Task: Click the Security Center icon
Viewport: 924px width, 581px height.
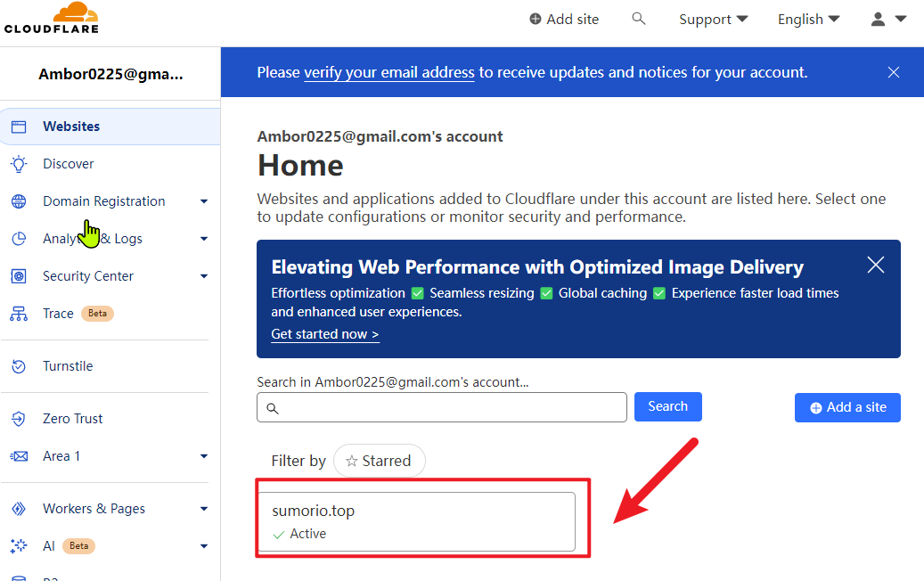Action: [x=19, y=276]
